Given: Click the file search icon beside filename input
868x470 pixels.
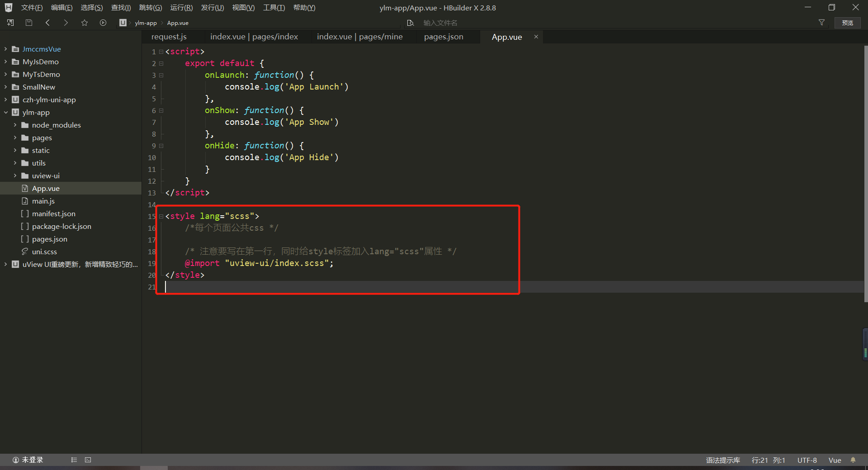Looking at the screenshot, I should (x=410, y=23).
